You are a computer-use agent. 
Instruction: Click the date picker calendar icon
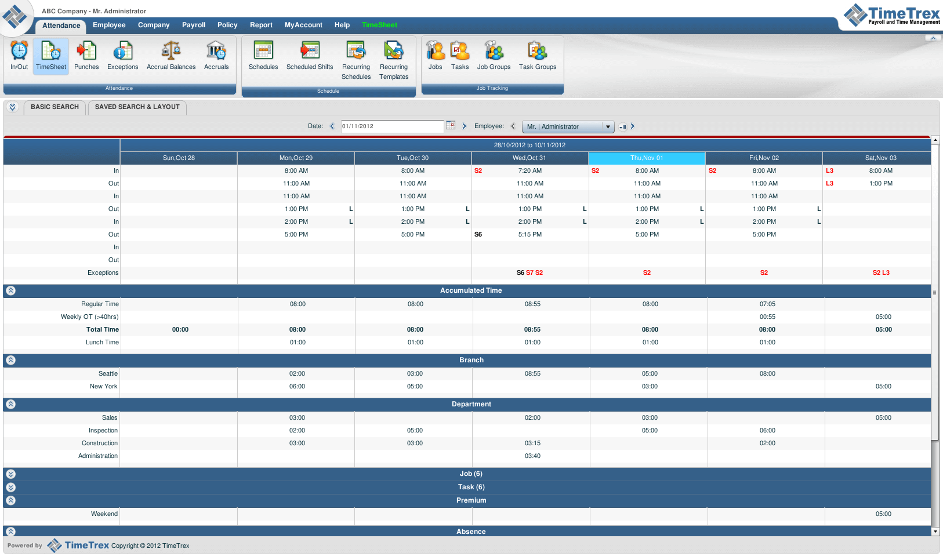point(451,125)
